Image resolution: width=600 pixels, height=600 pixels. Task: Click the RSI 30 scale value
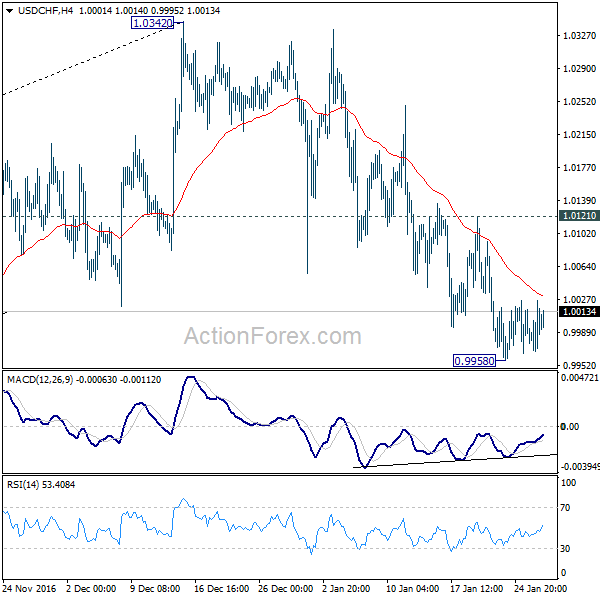(565, 549)
